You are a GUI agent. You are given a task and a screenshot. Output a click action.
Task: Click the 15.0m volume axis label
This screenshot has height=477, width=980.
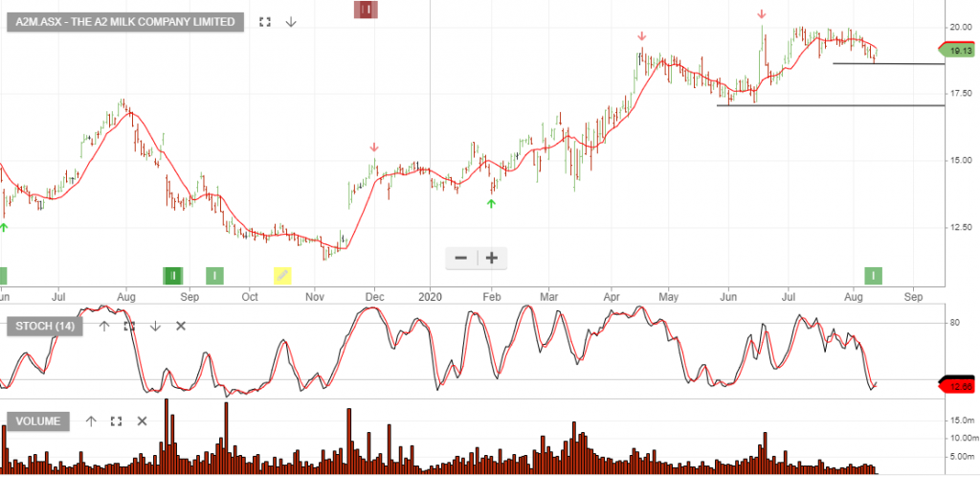pos(963,420)
